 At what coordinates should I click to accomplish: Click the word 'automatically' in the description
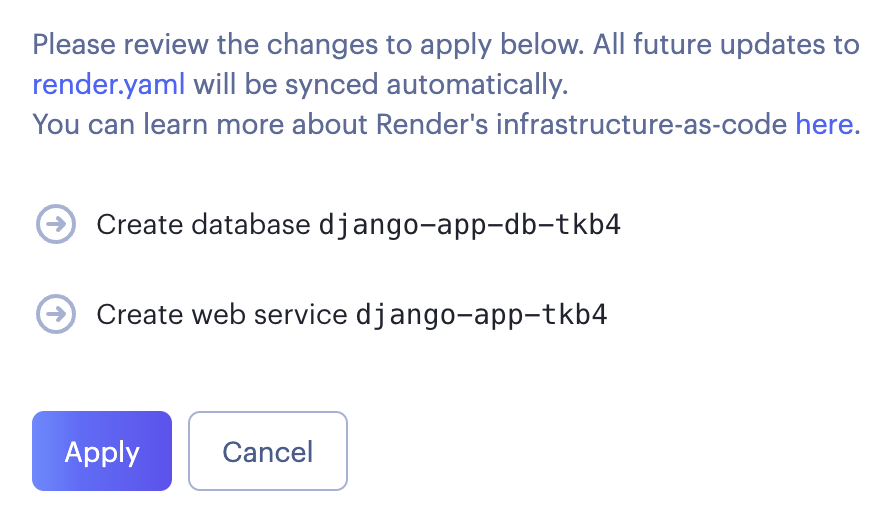487,84
